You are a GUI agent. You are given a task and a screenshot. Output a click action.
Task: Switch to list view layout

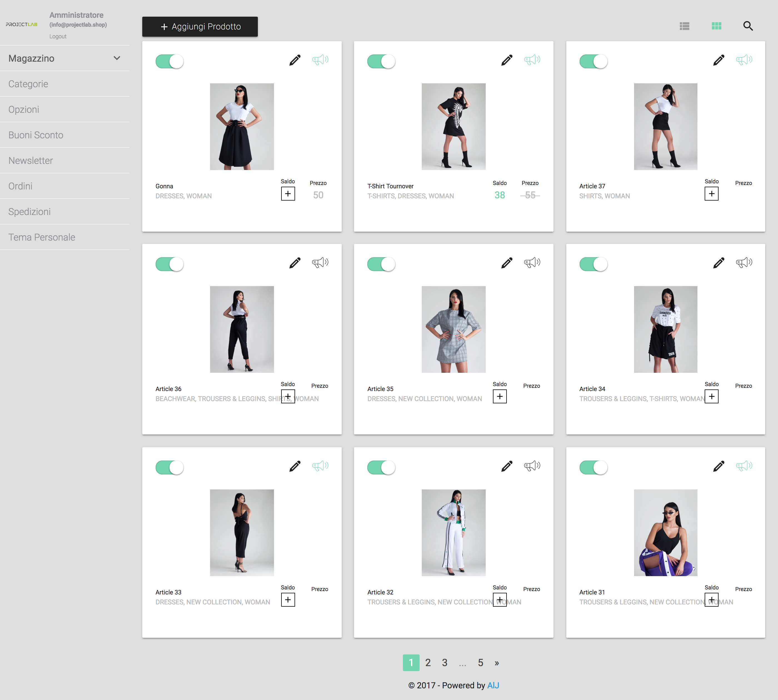click(684, 26)
